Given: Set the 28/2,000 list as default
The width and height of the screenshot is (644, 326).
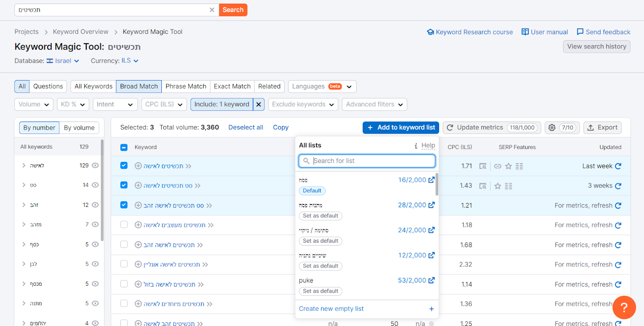Looking at the screenshot, I should [x=320, y=216].
